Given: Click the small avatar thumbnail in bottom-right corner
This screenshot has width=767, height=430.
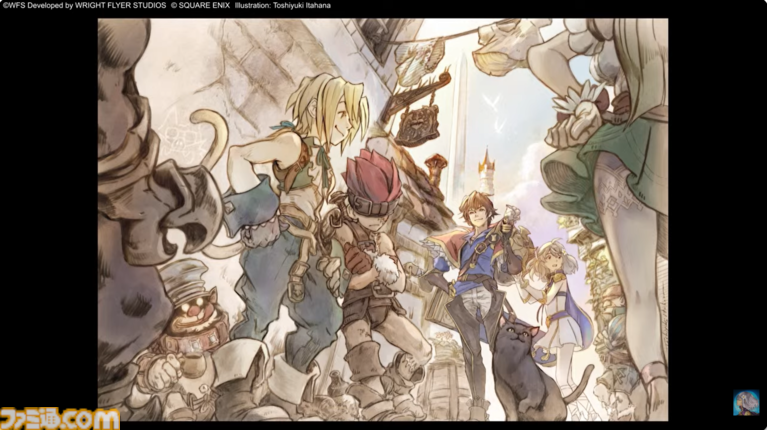Looking at the screenshot, I should click(x=745, y=403).
